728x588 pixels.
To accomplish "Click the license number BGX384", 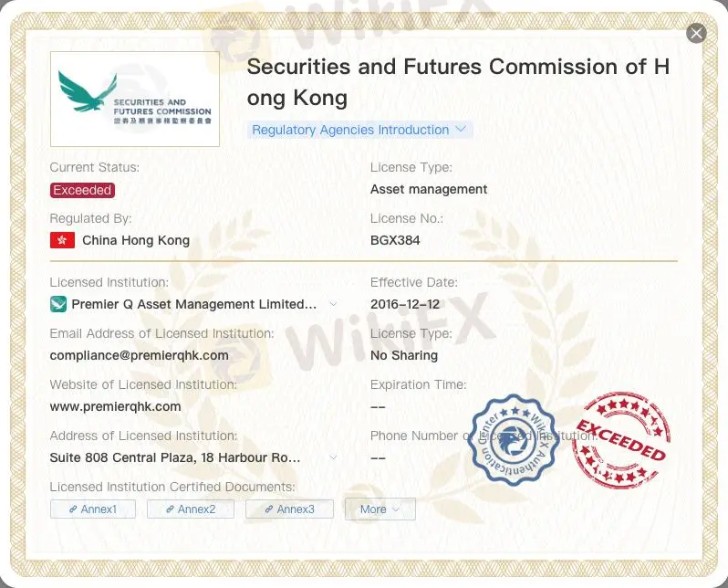I will (x=395, y=241).
